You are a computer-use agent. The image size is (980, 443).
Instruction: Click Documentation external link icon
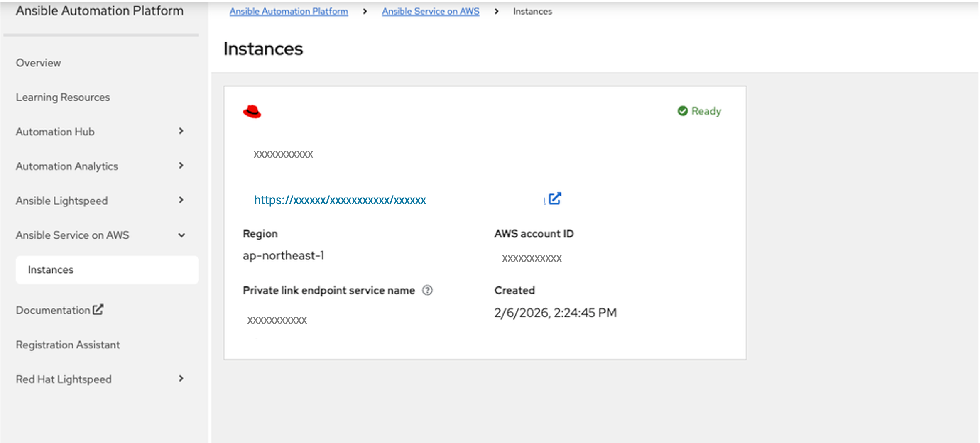pyautogui.click(x=98, y=310)
